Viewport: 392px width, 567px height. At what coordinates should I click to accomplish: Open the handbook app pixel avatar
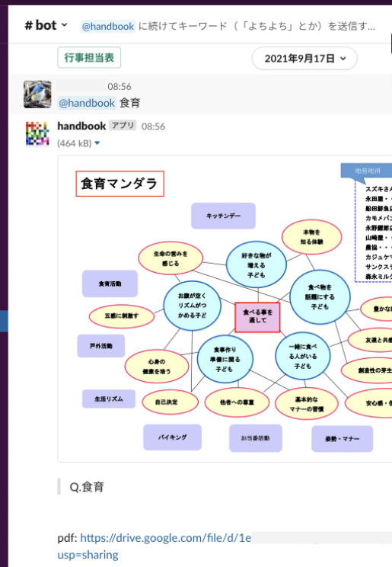pyautogui.click(x=37, y=134)
